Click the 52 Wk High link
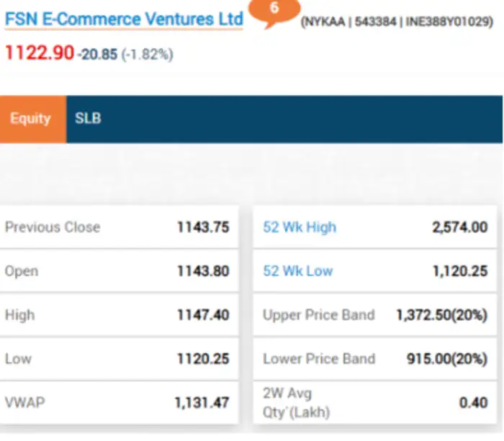 tap(300, 227)
